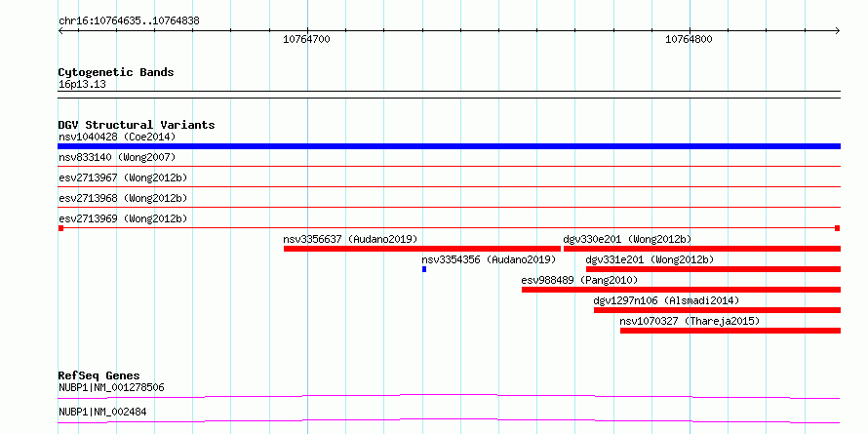868x434 pixels.
Task: Open esv2713969 (Wong2012b) variant label
Action: 123,218
